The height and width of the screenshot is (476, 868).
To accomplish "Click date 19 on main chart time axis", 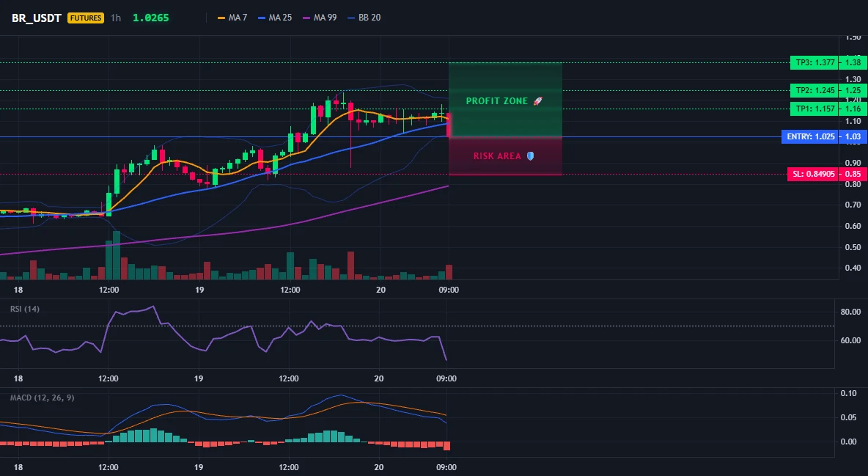I will point(199,290).
